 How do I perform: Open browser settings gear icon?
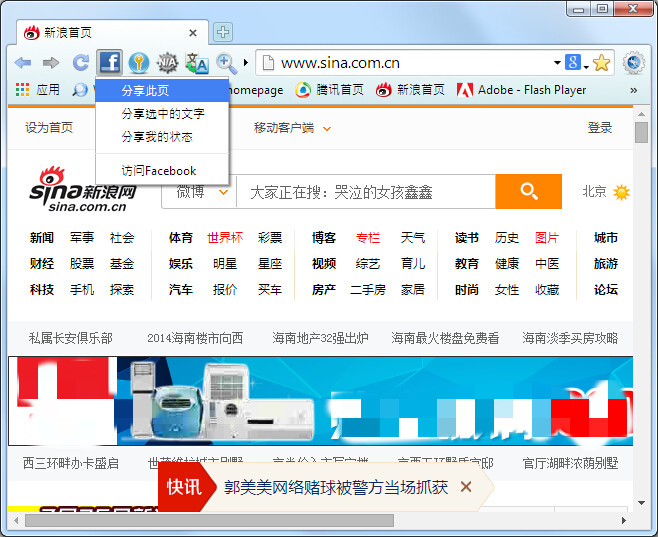pyautogui.click(x=633, y=63)
